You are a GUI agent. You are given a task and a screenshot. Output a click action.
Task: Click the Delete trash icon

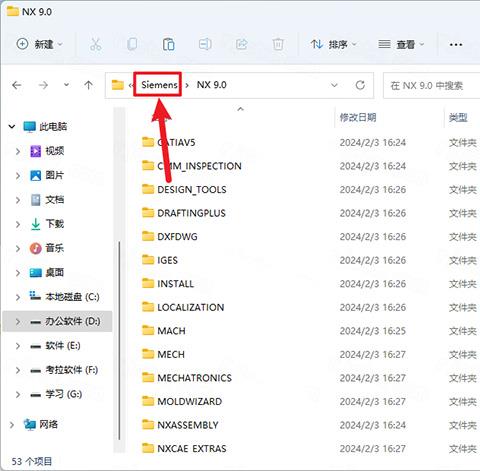coord(278,44)
